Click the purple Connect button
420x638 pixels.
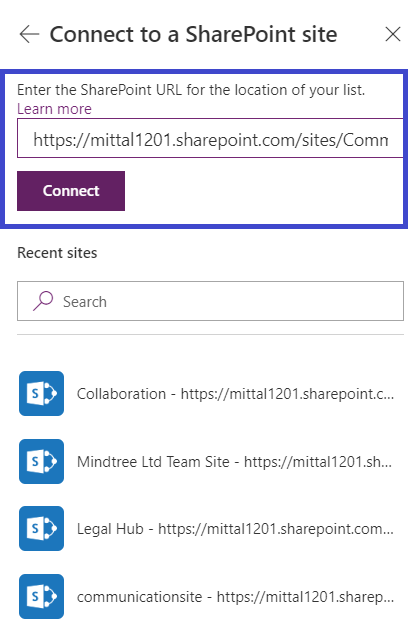pyautogui.click(x=71, y=191)
